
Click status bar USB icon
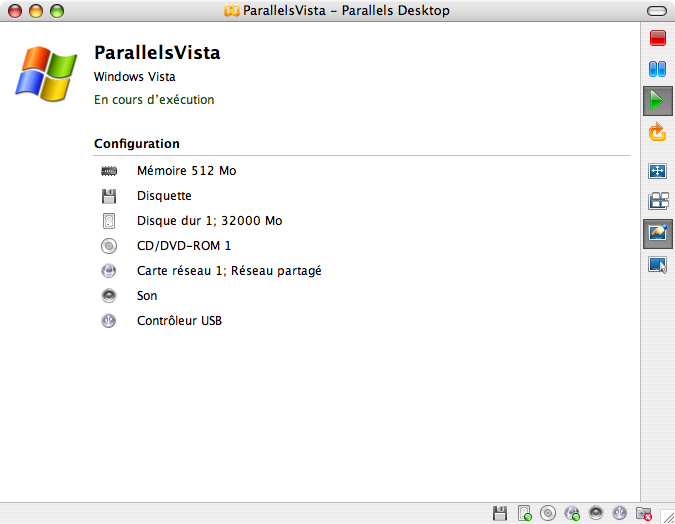point(619,513)
